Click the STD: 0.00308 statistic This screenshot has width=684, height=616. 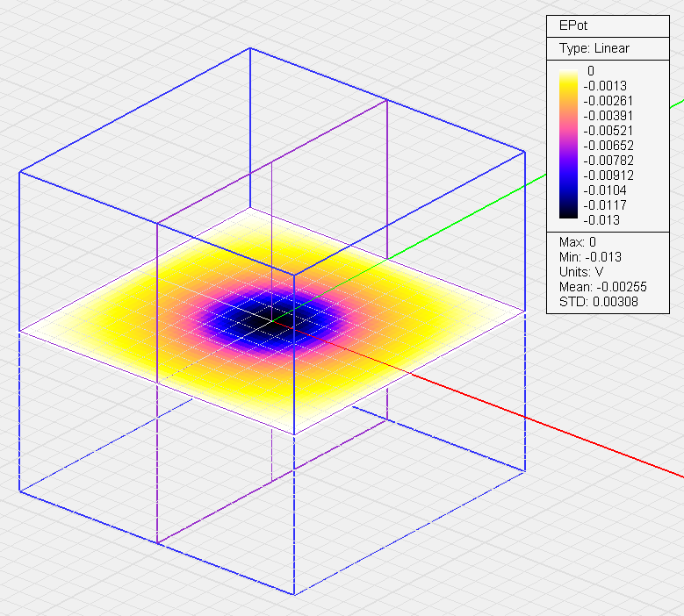(x=598, y=302)
